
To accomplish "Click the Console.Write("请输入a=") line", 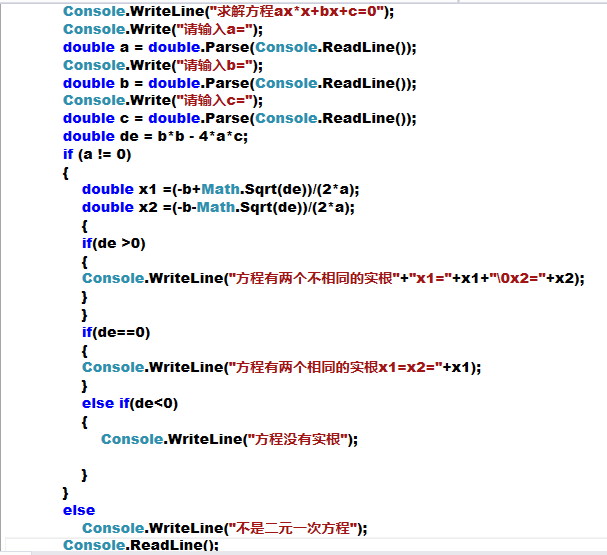I will pyautogui.click(x=163, y=29).
